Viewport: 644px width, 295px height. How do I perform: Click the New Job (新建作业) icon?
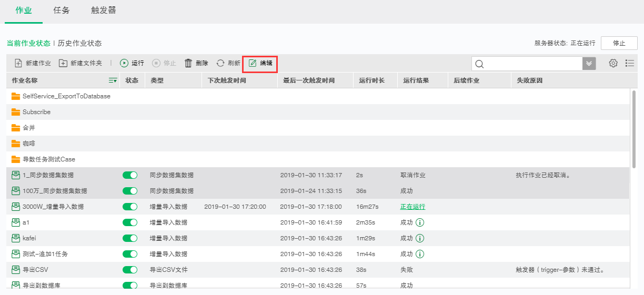point(18,63)
